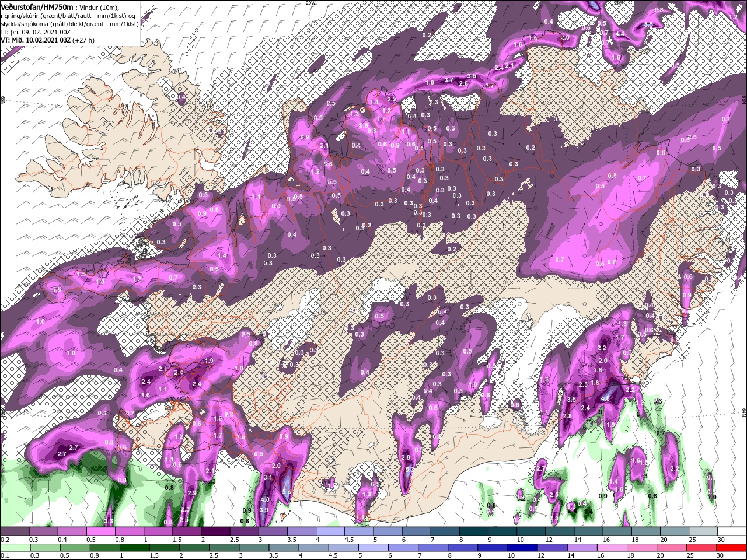
Task: Click the 4.0 value near the south coast
Action: [265, 500]
